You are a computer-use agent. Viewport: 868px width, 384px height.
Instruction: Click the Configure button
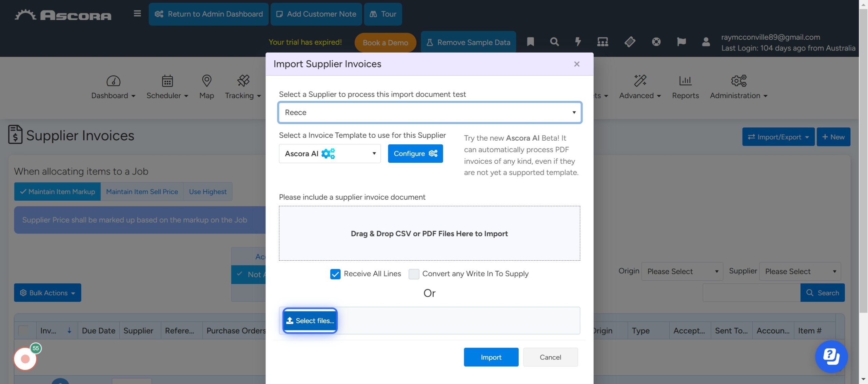coord(415,154)
